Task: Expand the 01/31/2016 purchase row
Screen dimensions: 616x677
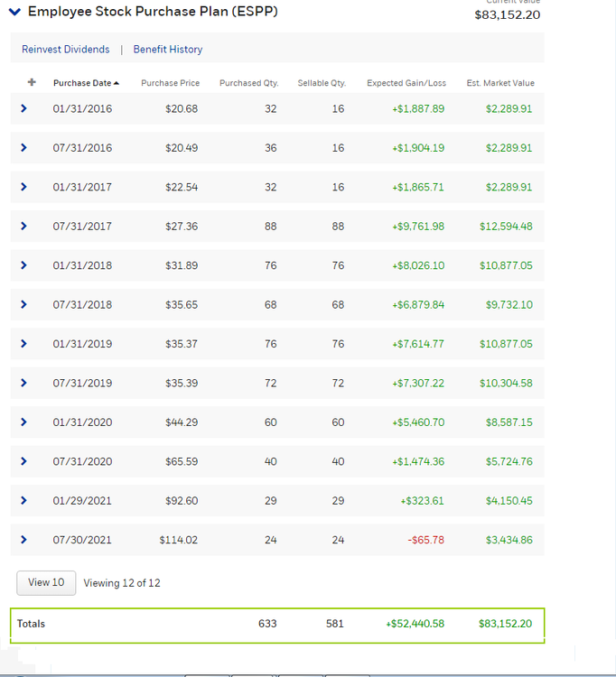Action: pyautogui.click(x=23, y=108)
